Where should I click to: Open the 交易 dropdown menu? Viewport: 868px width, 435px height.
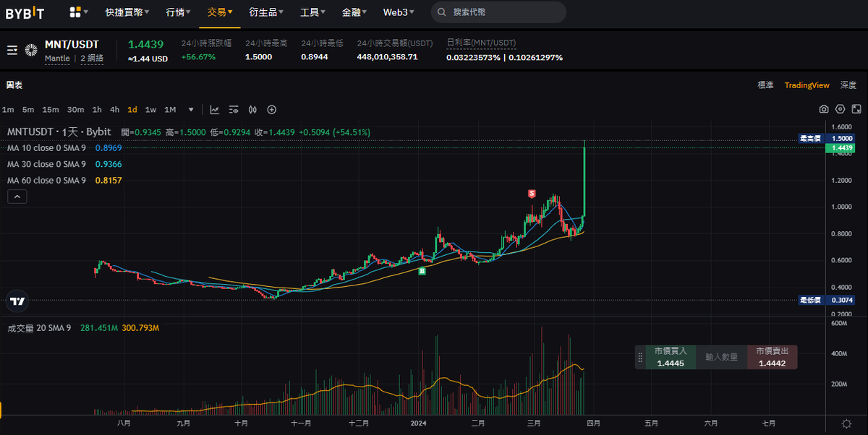coord(221,12)
